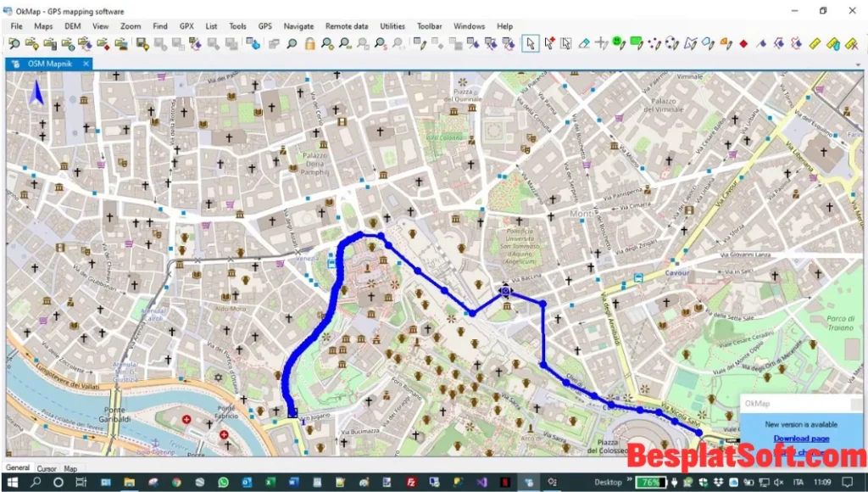868x492 pixels.
Task: Click the red diamond waypoint tool
Action: tap(743, 43)
